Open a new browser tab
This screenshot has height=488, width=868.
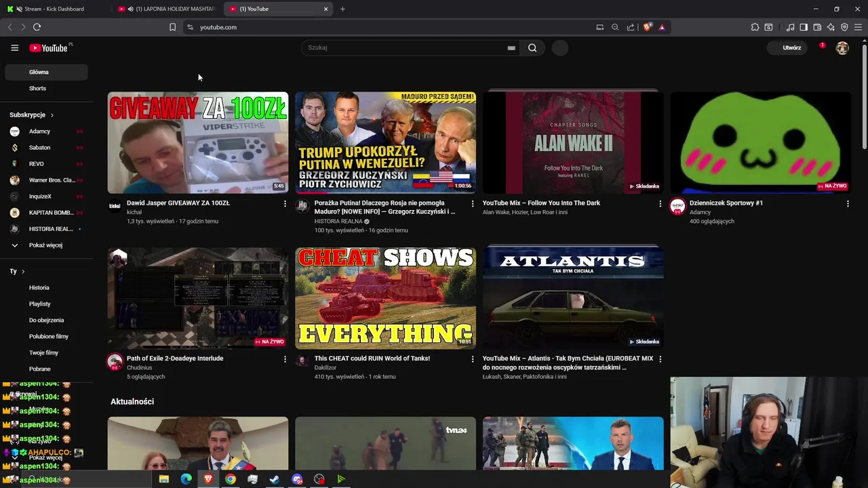342,9
